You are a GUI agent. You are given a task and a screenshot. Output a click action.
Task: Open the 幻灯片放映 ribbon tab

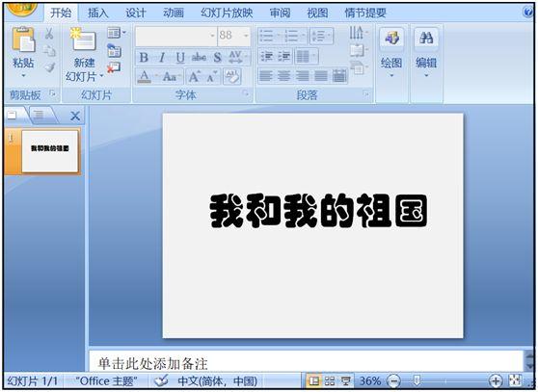(227, 13)
